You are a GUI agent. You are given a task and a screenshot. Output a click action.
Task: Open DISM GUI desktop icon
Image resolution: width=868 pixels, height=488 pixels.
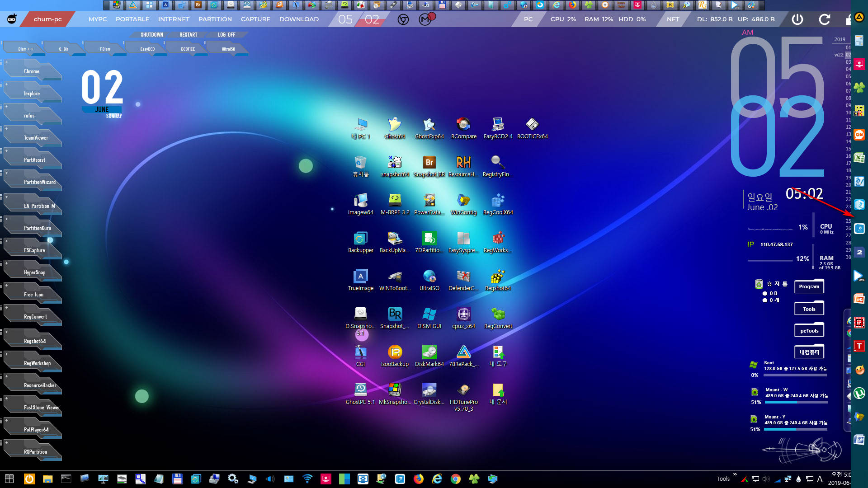429,318
